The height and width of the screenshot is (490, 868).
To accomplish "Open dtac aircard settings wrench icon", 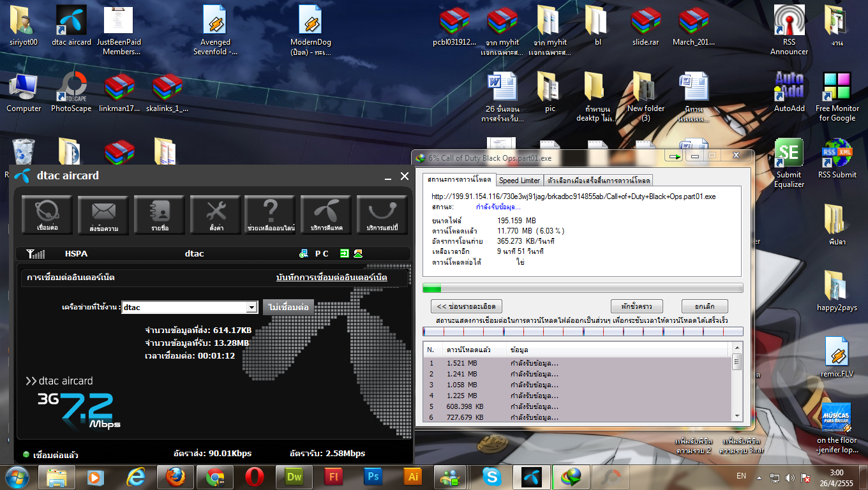I will coord(215,215).
